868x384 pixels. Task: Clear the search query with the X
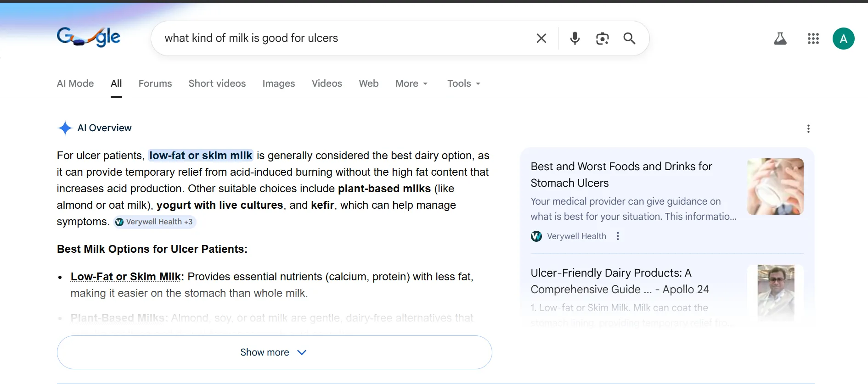pos(541,38)
